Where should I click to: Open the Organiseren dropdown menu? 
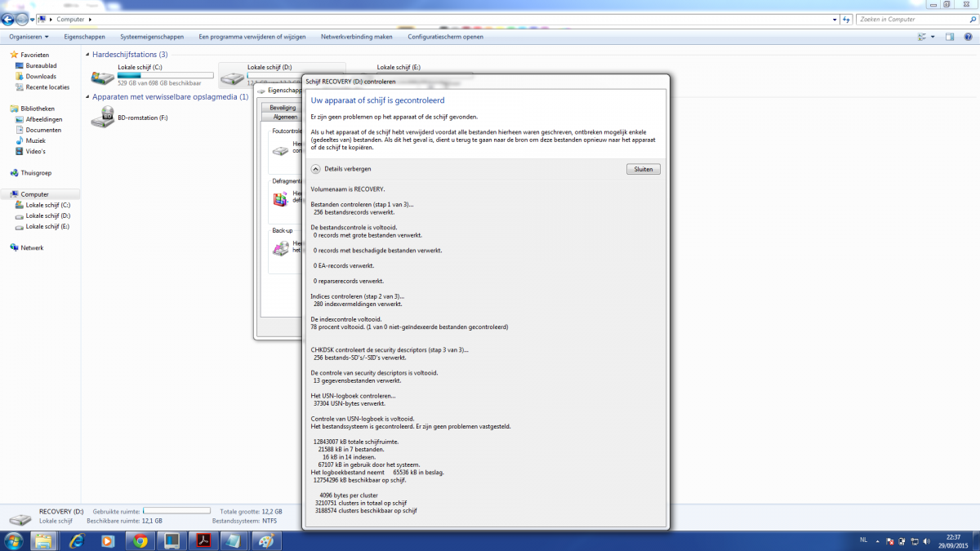click(x=29, y=37)
